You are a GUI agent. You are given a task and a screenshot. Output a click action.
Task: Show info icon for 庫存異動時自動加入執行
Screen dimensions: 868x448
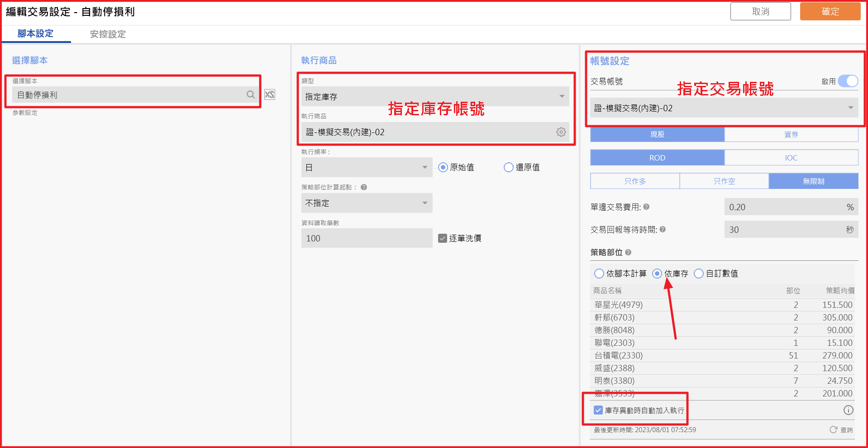[848, 410]
